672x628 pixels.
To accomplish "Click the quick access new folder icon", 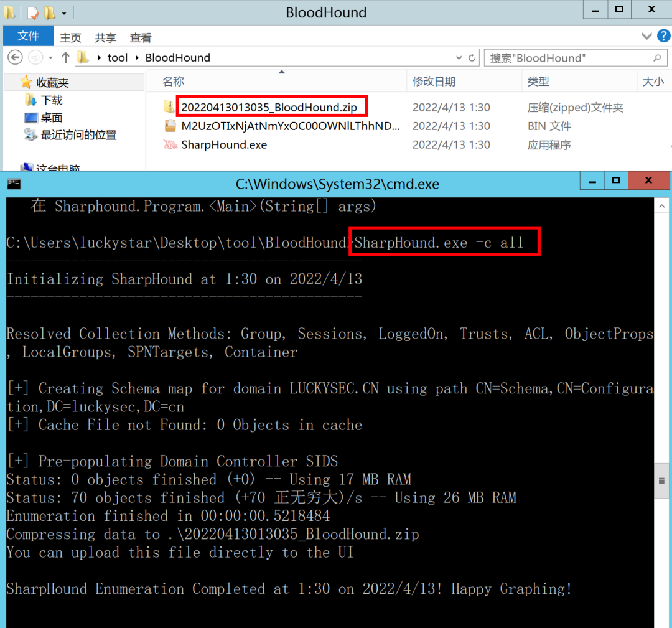I will click(x=49, y=13).
